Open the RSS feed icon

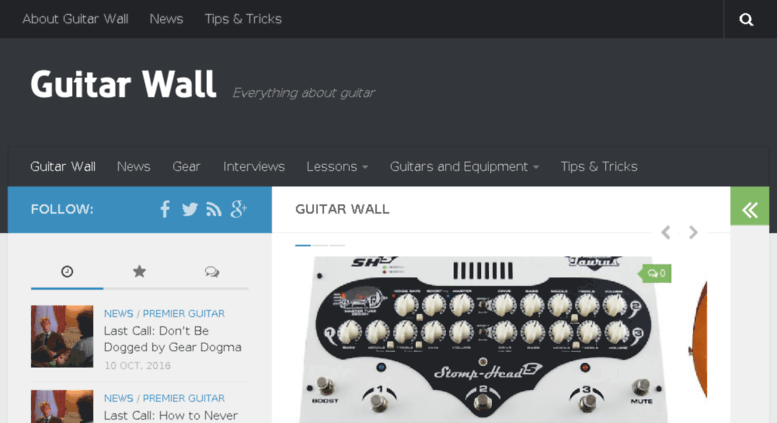[214, 210]
